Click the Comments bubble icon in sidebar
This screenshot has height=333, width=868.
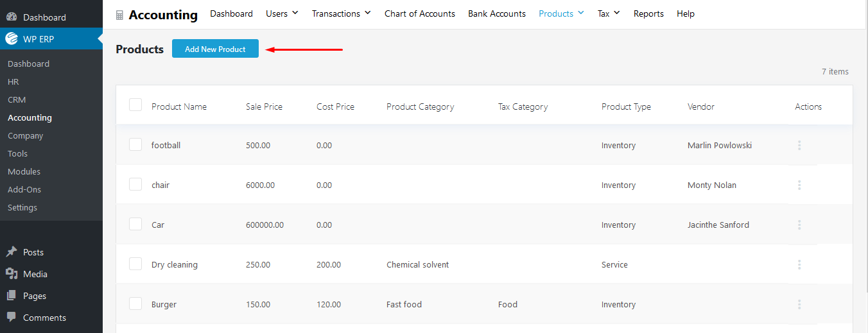pos(12,318)
